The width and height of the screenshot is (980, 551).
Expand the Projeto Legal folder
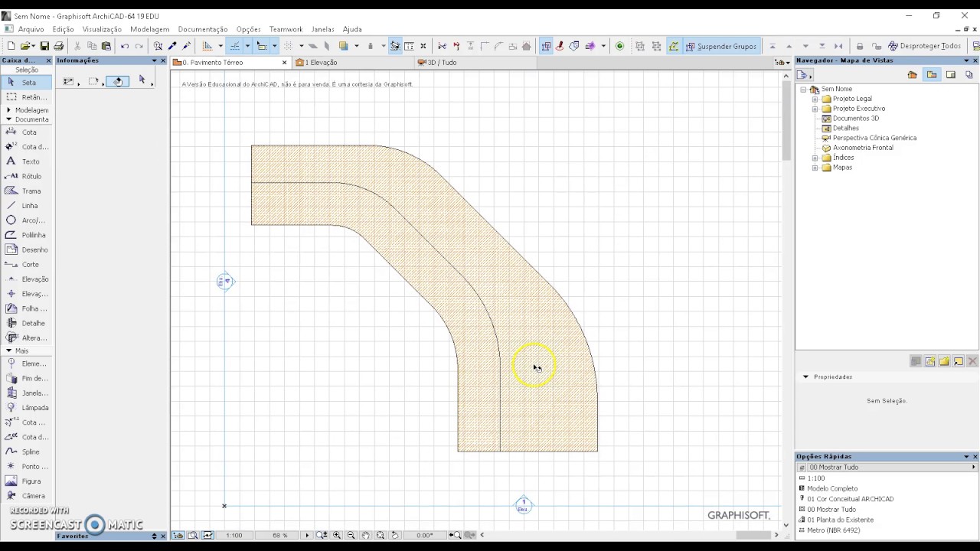815,99
